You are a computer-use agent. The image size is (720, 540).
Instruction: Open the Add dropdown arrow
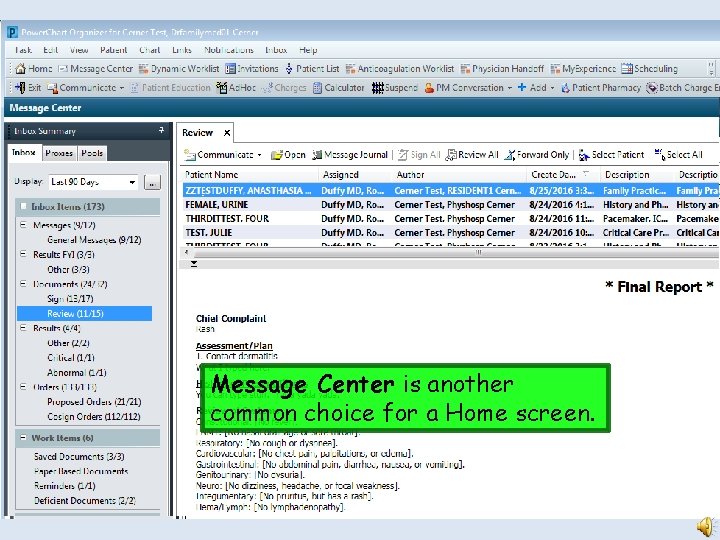pyautogui.click(x=552, y=88)
